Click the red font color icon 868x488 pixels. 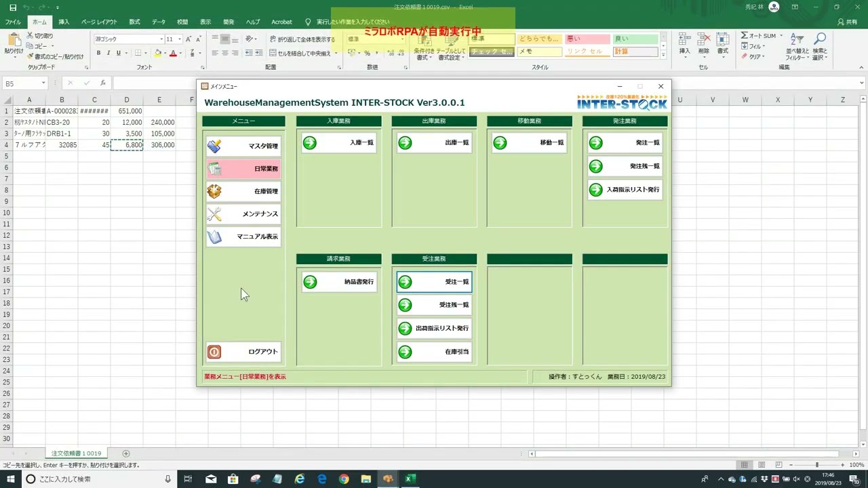(x=174, y=53)
